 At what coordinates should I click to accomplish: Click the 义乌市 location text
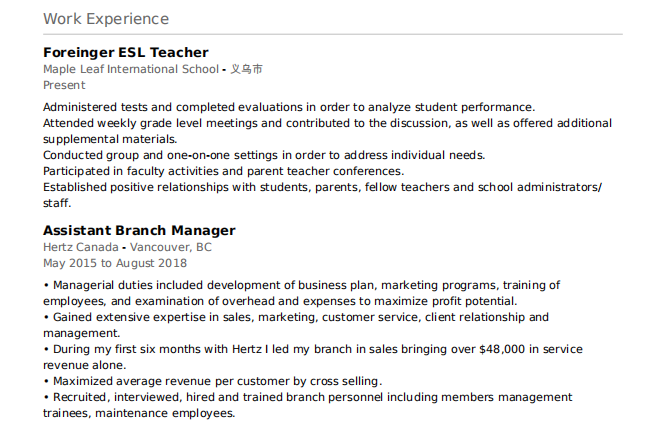247,69
